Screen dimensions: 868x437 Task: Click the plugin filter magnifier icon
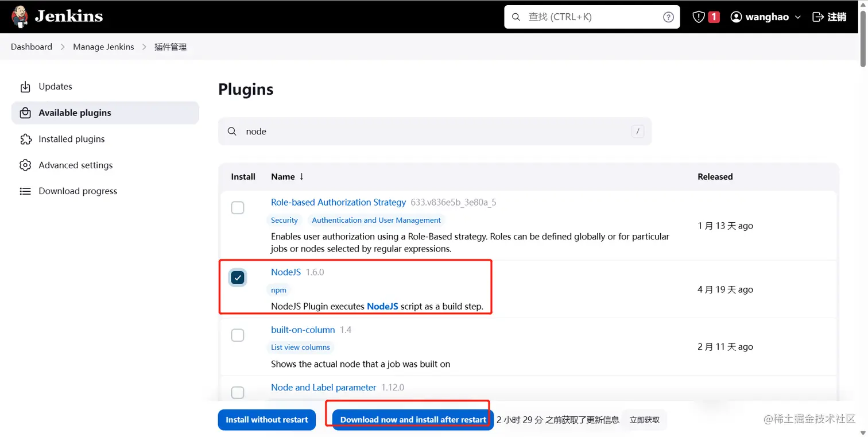click(232, 132)
